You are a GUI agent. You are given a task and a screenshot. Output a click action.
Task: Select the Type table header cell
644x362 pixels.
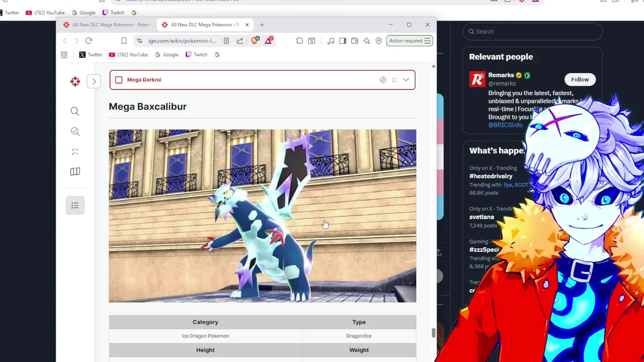pyautogui.click(x=359, y=322)
